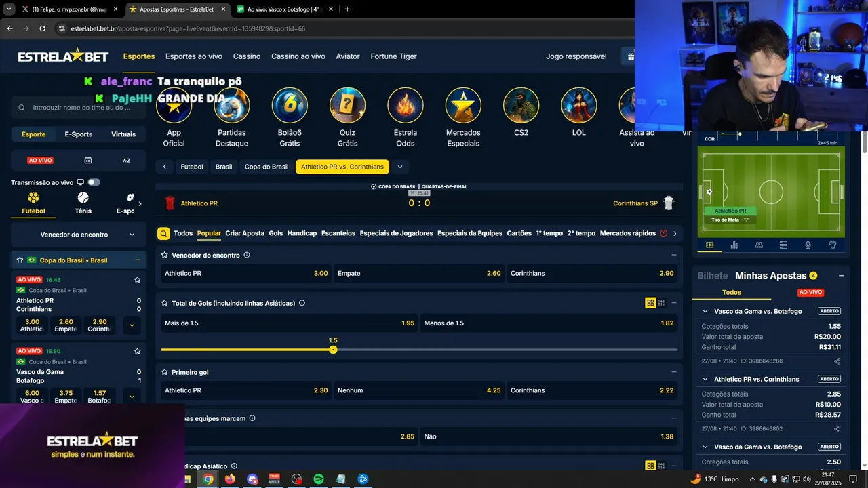The image size is (868, 488).
Task: Collapse the Athletico PR vs. Corinthians bet slip entry
Action: tap(705, 379)
